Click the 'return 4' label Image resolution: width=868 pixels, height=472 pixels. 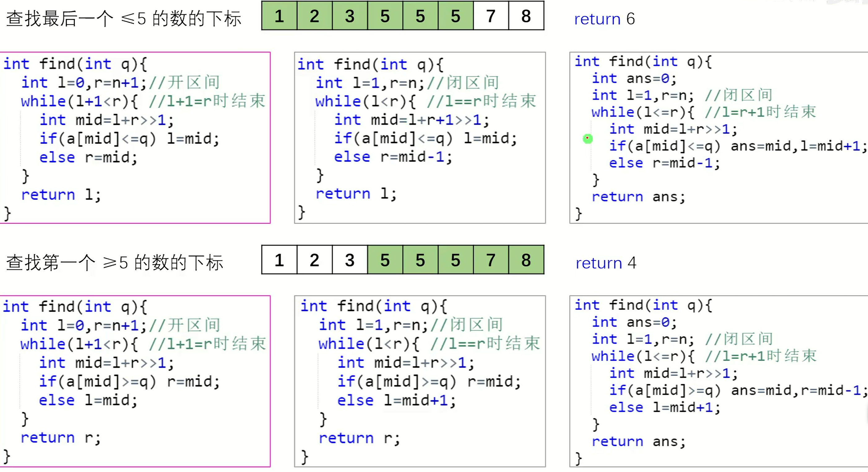click(606, 263)
